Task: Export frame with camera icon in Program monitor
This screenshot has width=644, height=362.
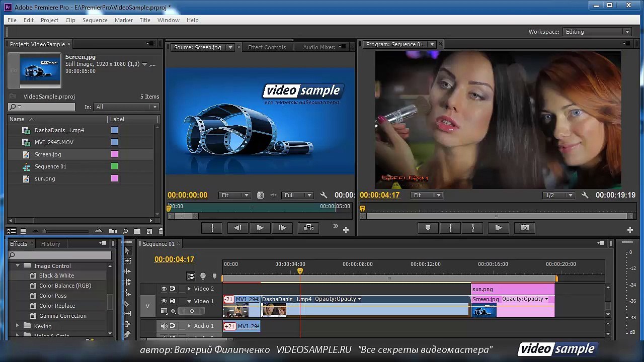Action: (x=525, y=228)
